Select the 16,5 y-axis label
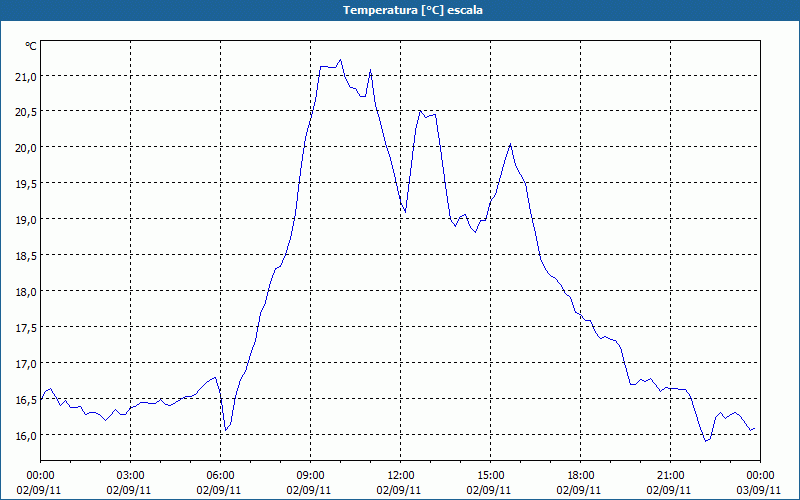 click(26, 400)
